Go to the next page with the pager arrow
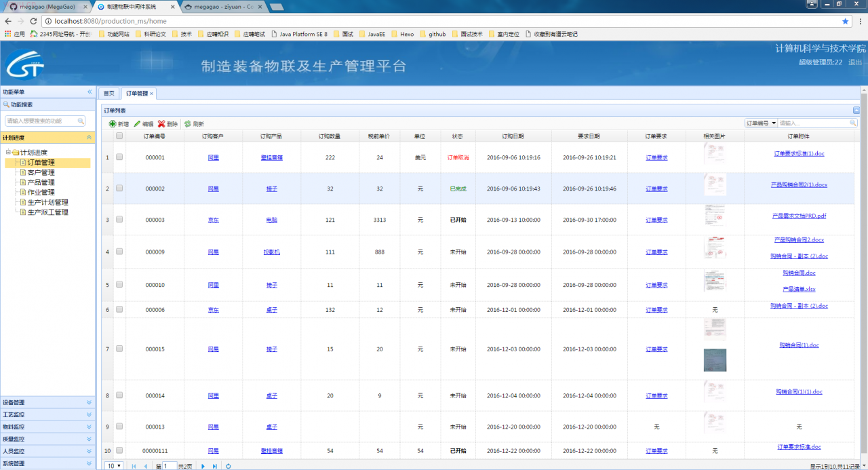Image resolution: width=868 pixels, height=470 pixels. (x=203, y=466)
